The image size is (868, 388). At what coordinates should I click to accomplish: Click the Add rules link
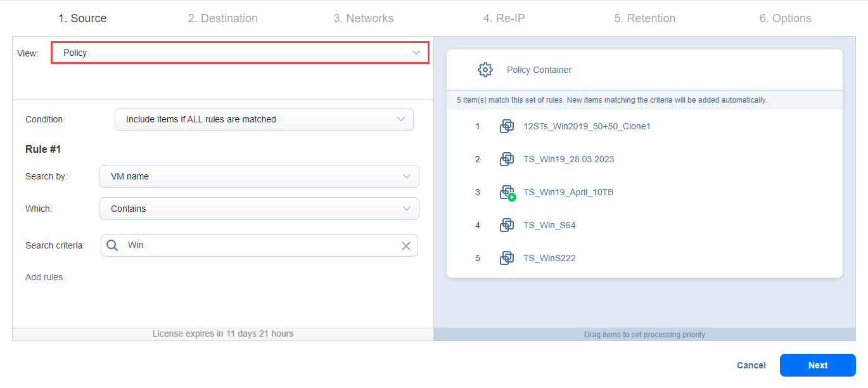[44, 277]
